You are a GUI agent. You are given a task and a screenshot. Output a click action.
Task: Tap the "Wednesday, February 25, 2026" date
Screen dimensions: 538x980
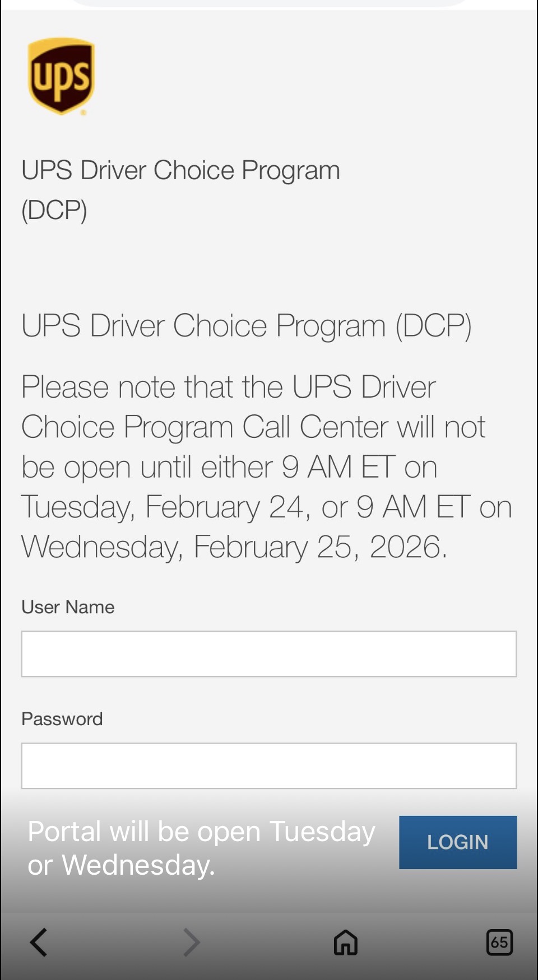point(234,547)
